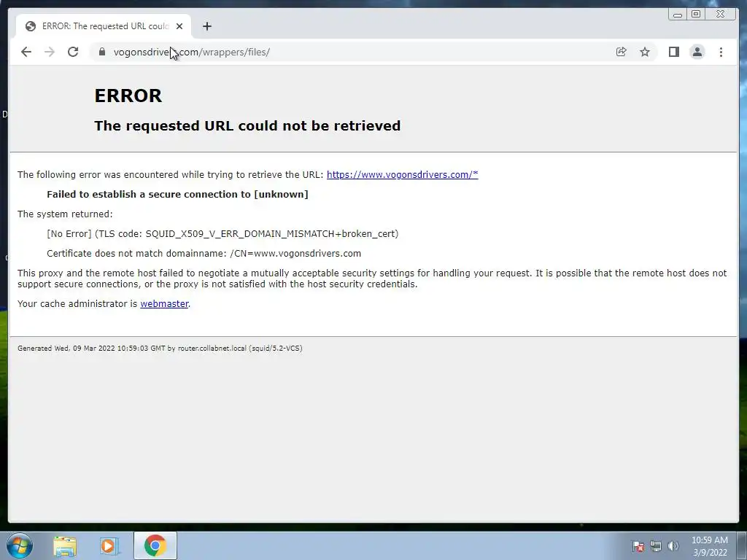Bookmark this page with the star icon

coord(645,52)
